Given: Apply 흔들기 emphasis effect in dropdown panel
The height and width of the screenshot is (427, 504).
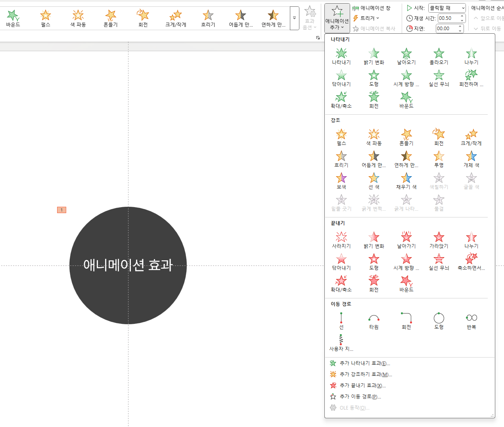Looking at the screenshot, I should (406, 137).
